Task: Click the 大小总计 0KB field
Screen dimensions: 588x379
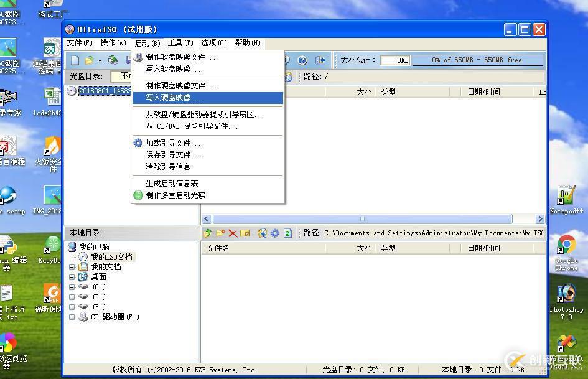Action: pos(395,60)
